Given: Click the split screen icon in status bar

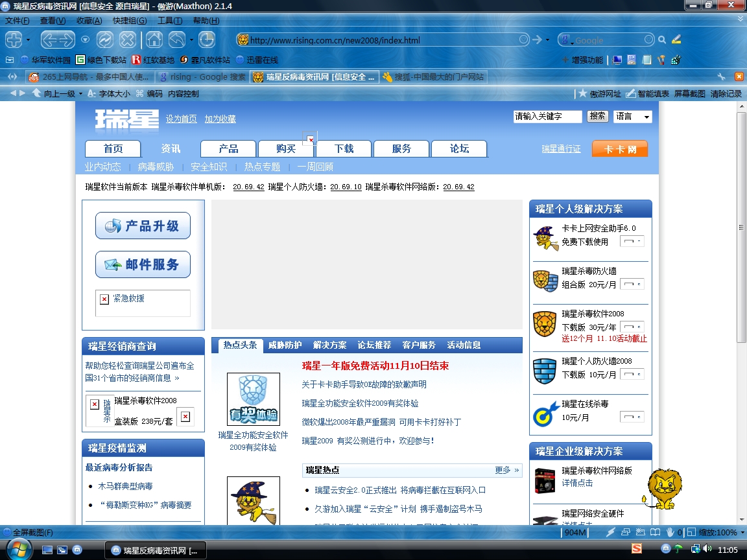Looking at the screenshot, I should (x=691, y=532).
